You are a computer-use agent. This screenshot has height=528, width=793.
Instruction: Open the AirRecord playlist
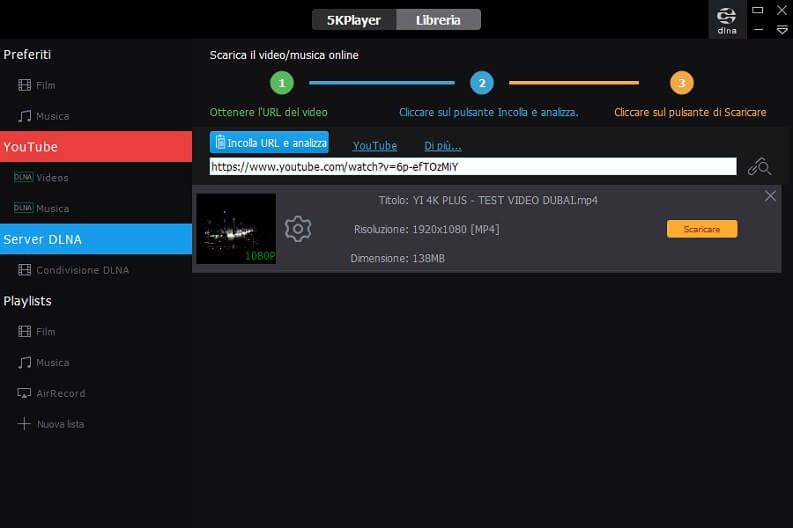click(52, 393)
